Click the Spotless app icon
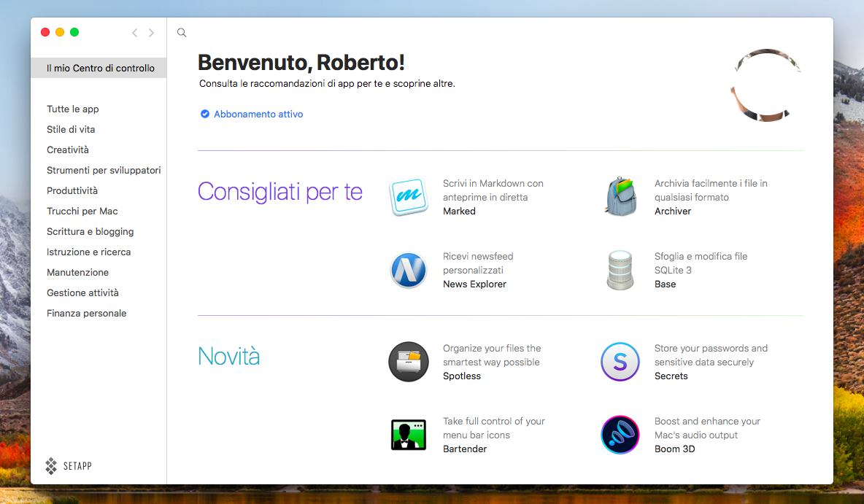The image size is (864, 504). click(x=408, y=362)
